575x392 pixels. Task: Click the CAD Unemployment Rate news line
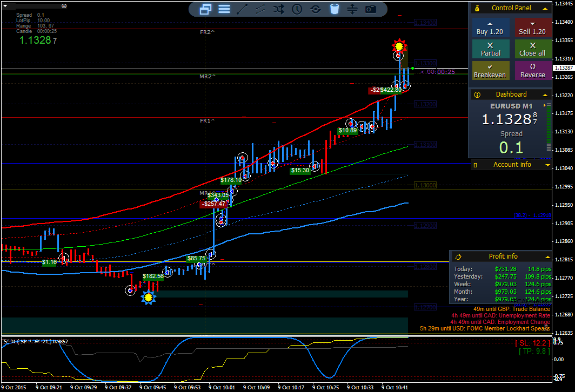pyautogui.click(x=500, y=316)
